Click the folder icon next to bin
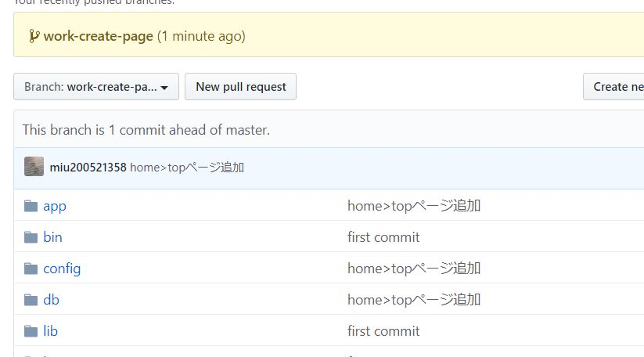Viewport: 644px width, 357px height. pos(31,237)
